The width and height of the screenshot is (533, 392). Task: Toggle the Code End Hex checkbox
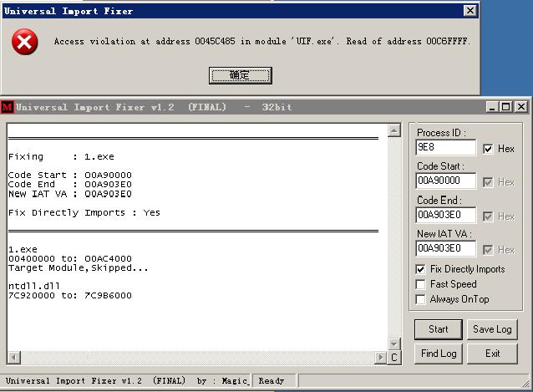[x=488, y=216]
